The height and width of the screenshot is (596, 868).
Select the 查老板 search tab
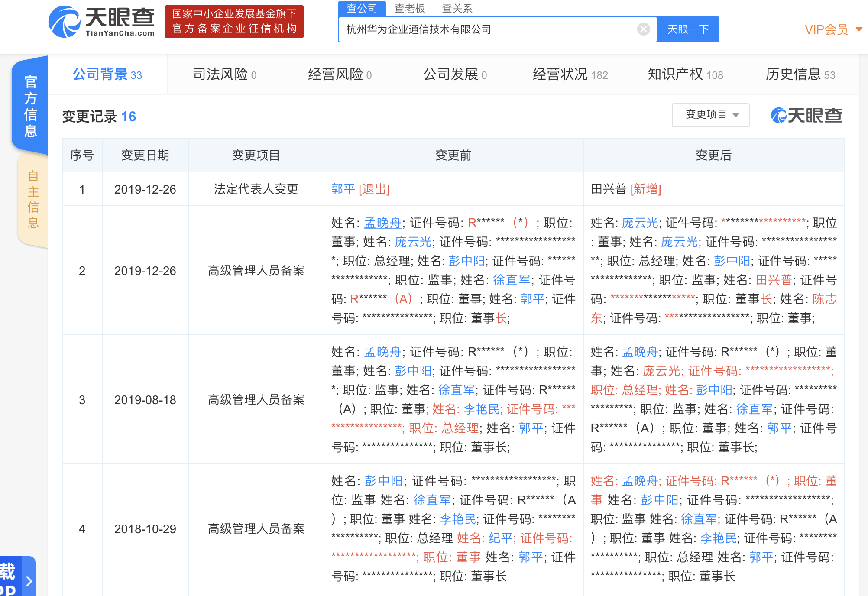click(410, 8)
